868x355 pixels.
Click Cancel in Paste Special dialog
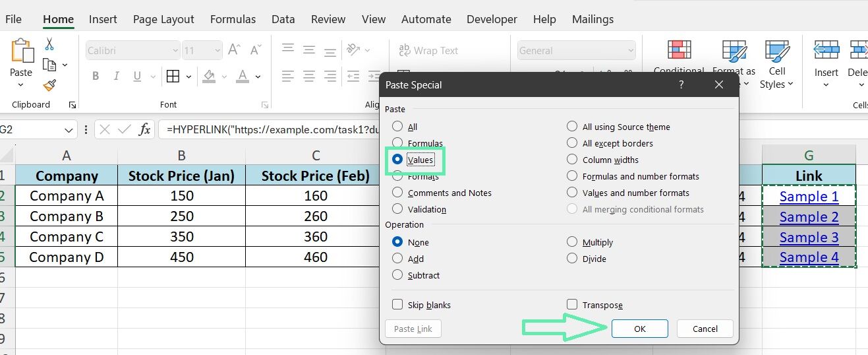point(705,329)
